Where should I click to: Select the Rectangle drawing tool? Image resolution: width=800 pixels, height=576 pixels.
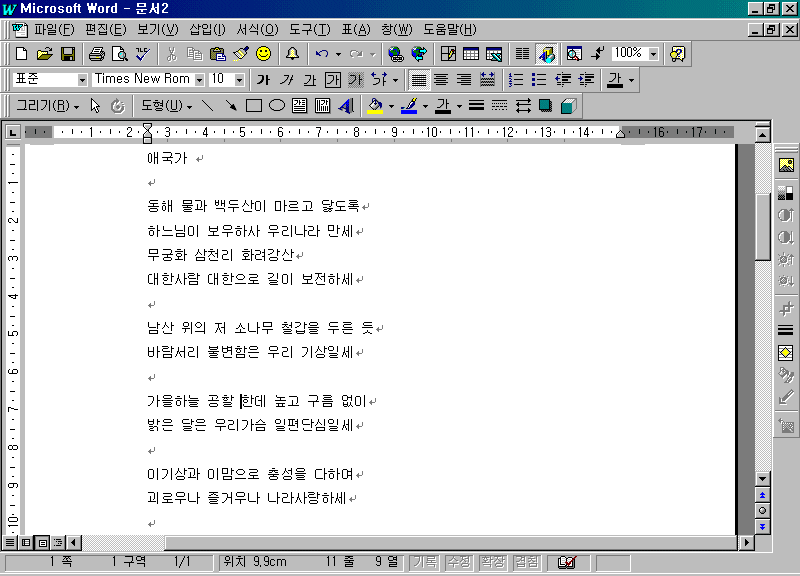[x=254, y=106]
